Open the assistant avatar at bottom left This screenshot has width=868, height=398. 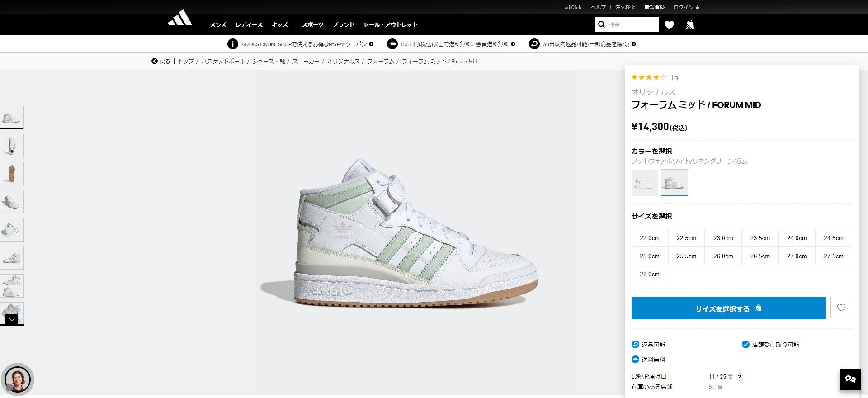tap(17, 379)
